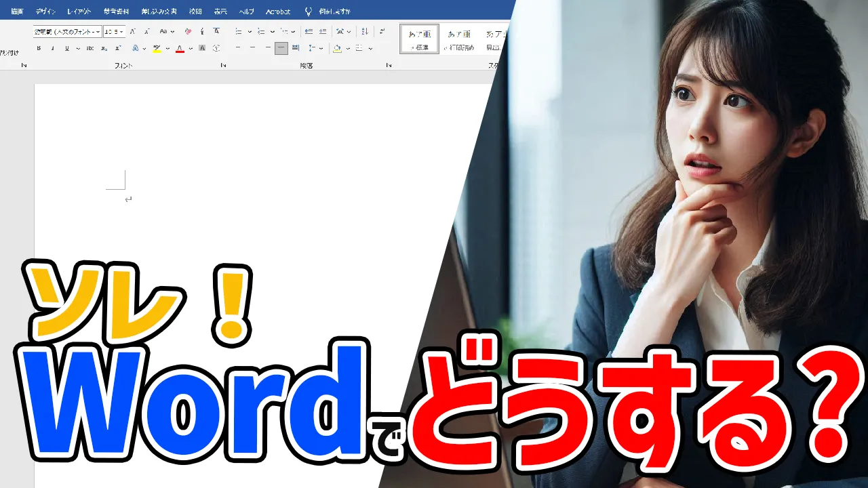Toggle text highlight color on selection
This screenshot has width=868, height=488.
(156, 47)
